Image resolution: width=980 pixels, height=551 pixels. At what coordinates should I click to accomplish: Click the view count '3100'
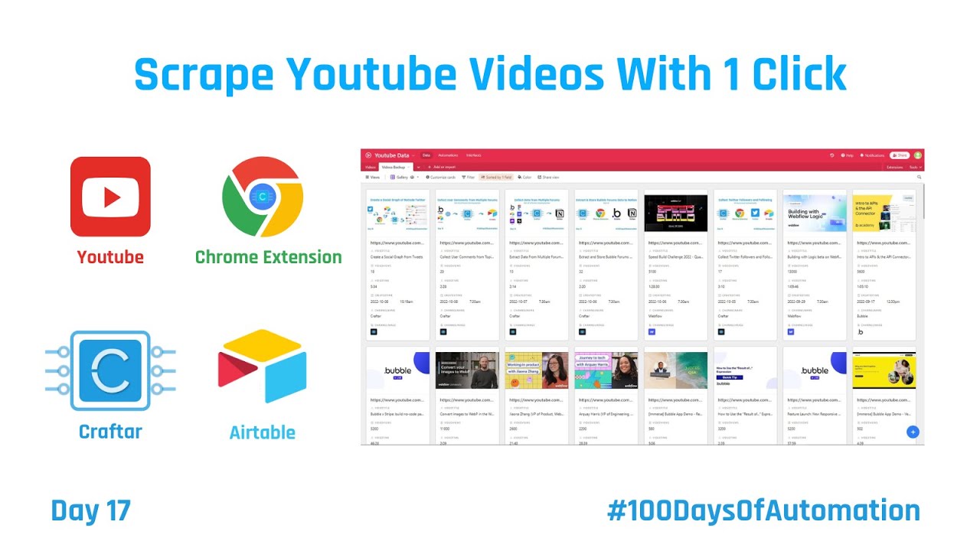654,272
